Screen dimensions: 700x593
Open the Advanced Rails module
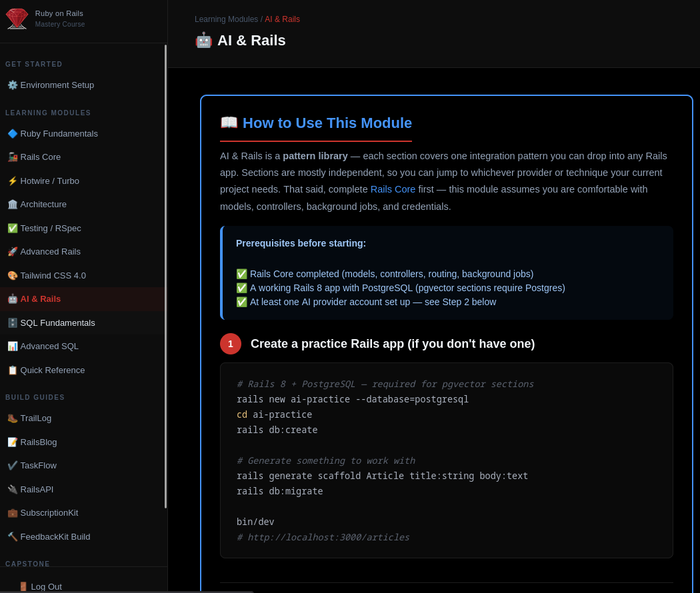[82, 252]
